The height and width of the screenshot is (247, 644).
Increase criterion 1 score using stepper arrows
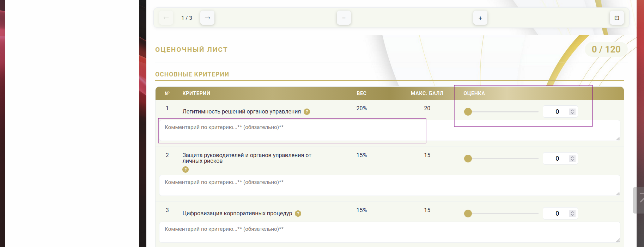(572, 110)
